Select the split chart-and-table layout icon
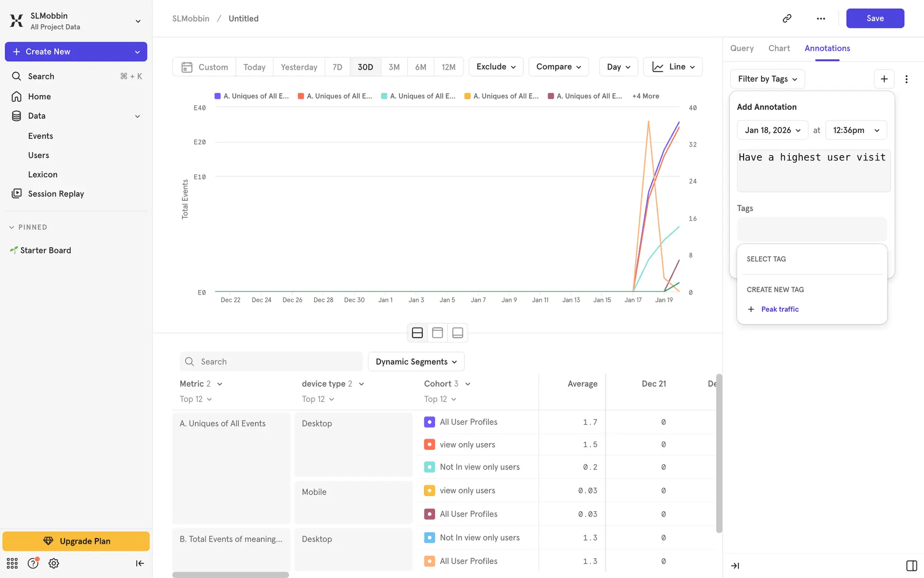This screenshot has width=924, height=578. (417, 333)
